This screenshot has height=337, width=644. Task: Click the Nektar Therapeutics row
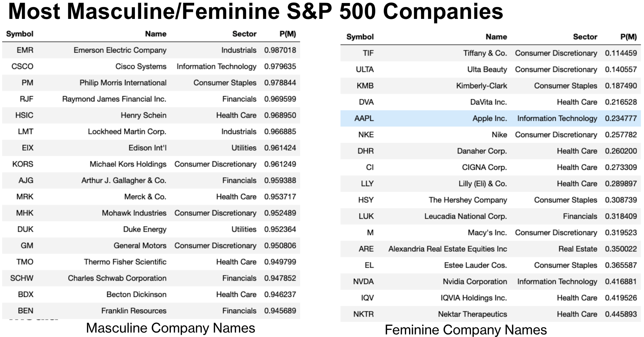(x=491, y=314)
